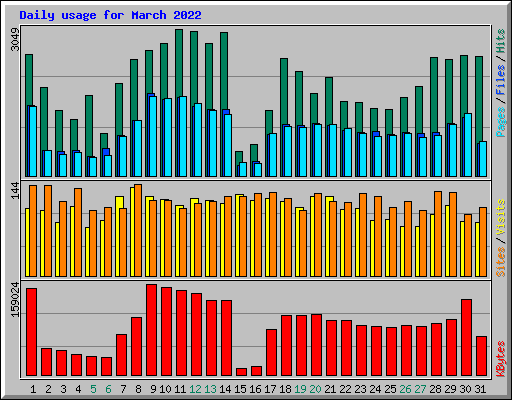512x400 pixels.
Task: Click day label 22 on x-axis
Action: pos(345,389)
